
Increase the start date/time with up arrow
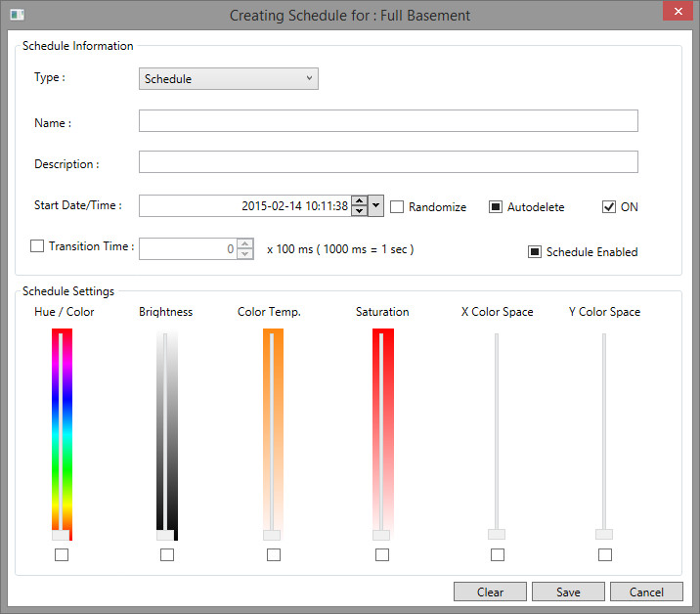tap(360, 200)
